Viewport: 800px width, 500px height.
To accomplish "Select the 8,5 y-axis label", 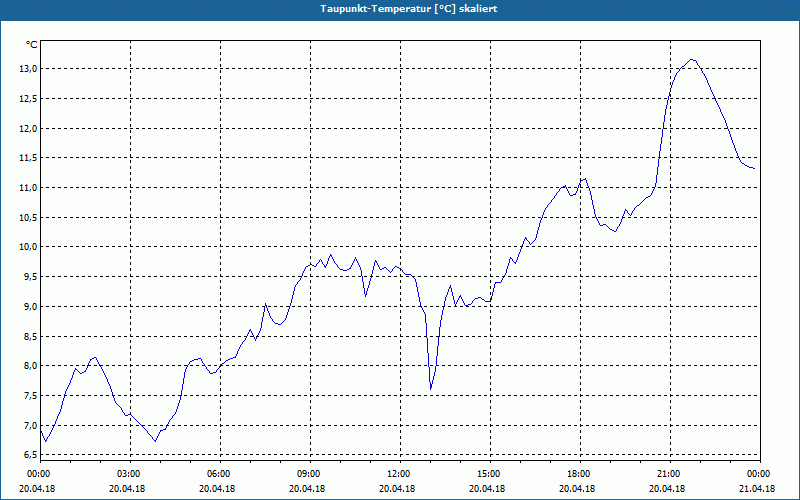I will pyautogui.click(x=31, y=336).
